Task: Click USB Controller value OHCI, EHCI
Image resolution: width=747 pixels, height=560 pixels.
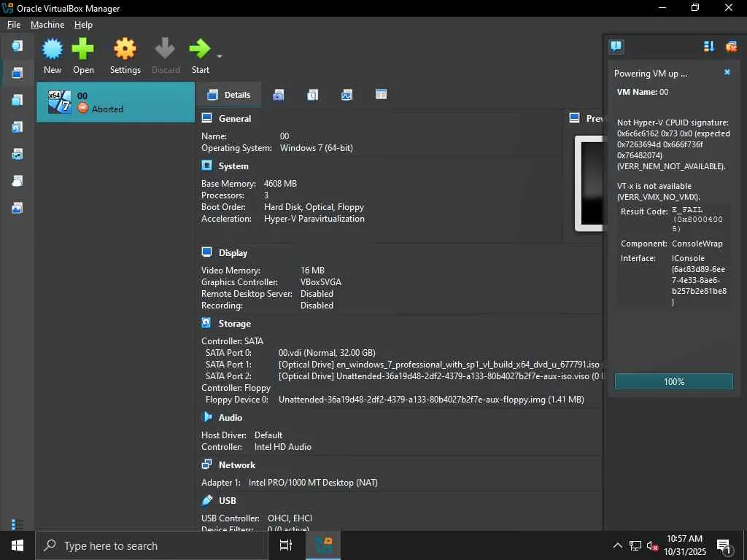Action: point(290,518)
